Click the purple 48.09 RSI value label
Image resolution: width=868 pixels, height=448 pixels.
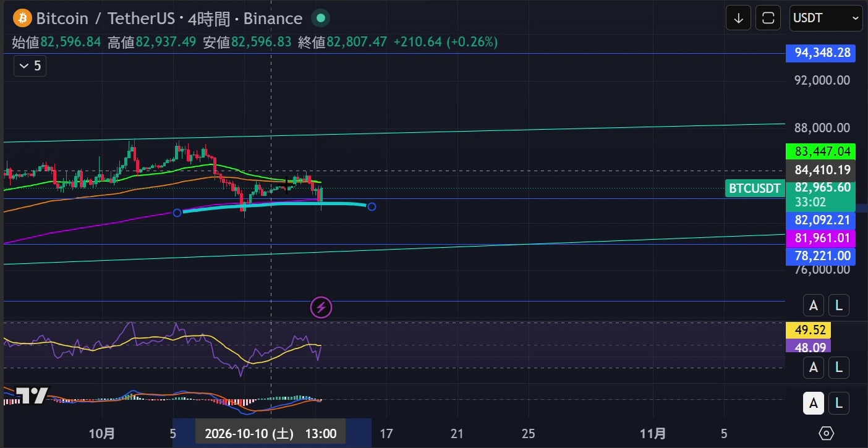[x=808, y=347]
